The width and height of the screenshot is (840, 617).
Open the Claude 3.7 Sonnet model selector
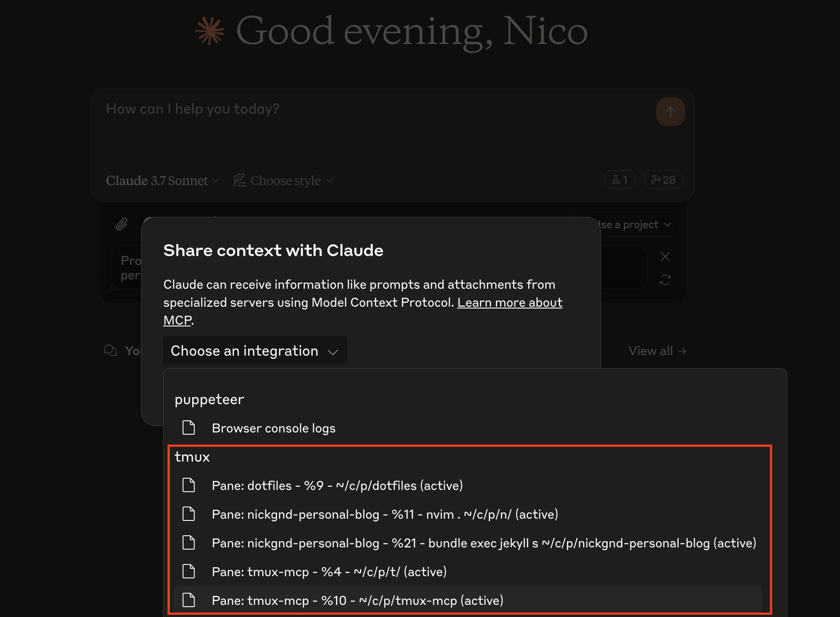click(162, 181)
